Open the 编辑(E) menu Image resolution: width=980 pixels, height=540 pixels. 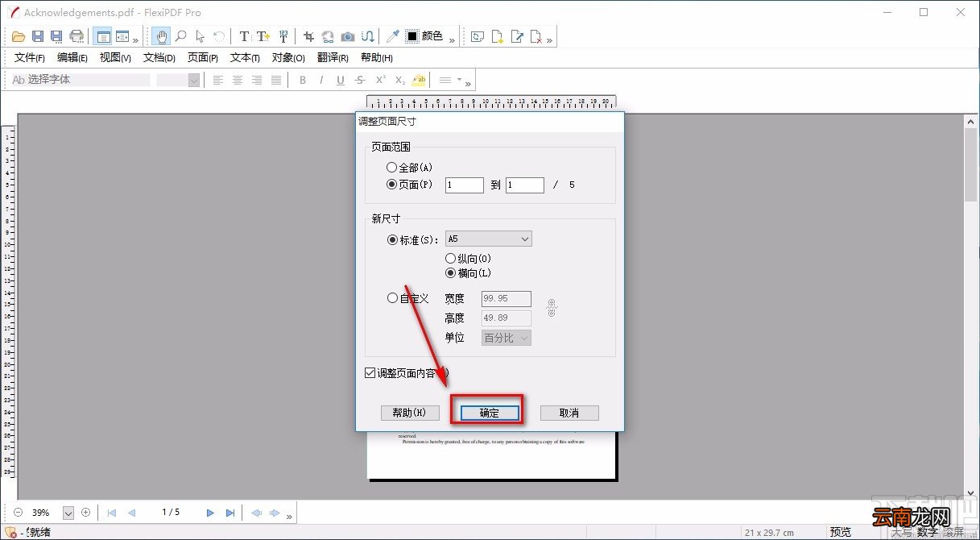pyautogui.click(x=72, y=58)
